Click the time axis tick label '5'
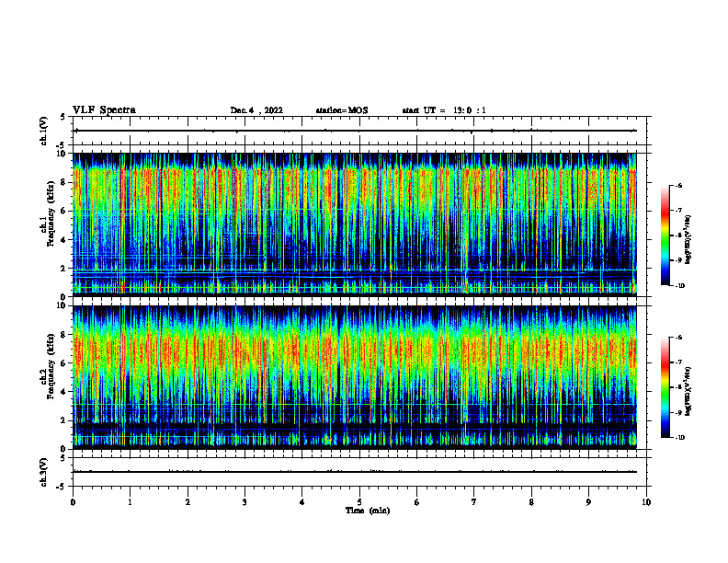The width and height of the screenshot is (728, 563). click(359, 502)
